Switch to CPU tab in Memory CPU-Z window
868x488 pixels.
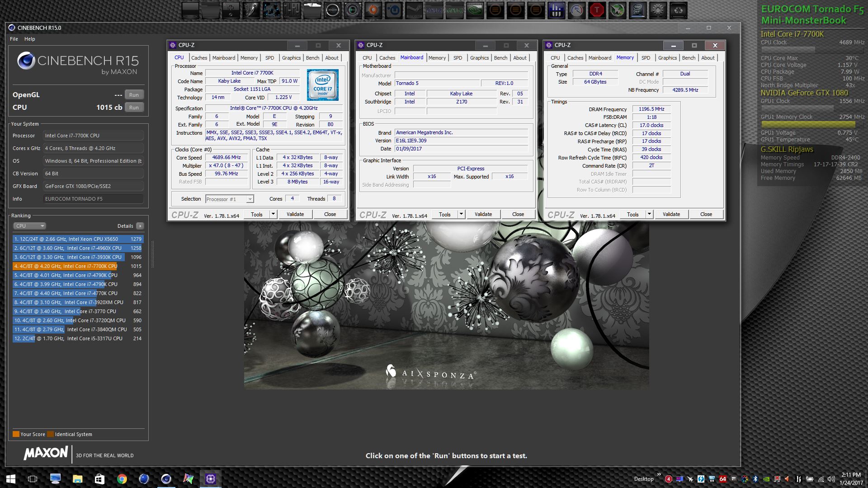(555, 58)
